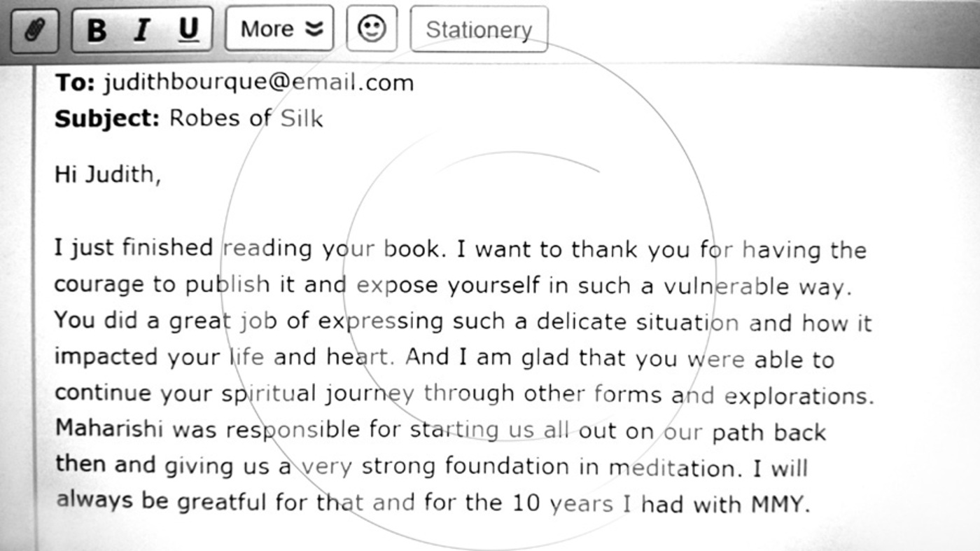The height and width of the screenshot is (551, 980).
Task: Click the word impacted in the message body
Action: tap(107, 357)
